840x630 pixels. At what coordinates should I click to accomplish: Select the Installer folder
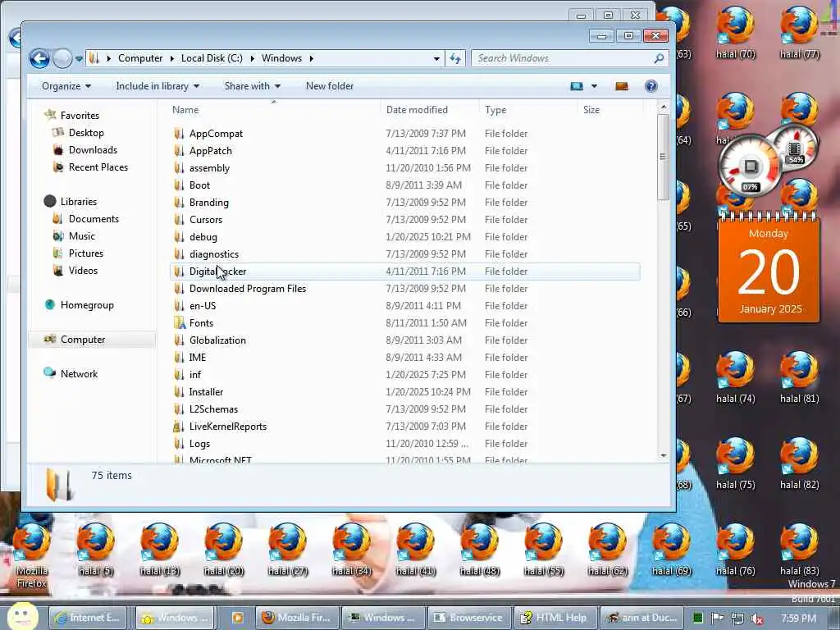pyautogui.click(x=206, y=392)
